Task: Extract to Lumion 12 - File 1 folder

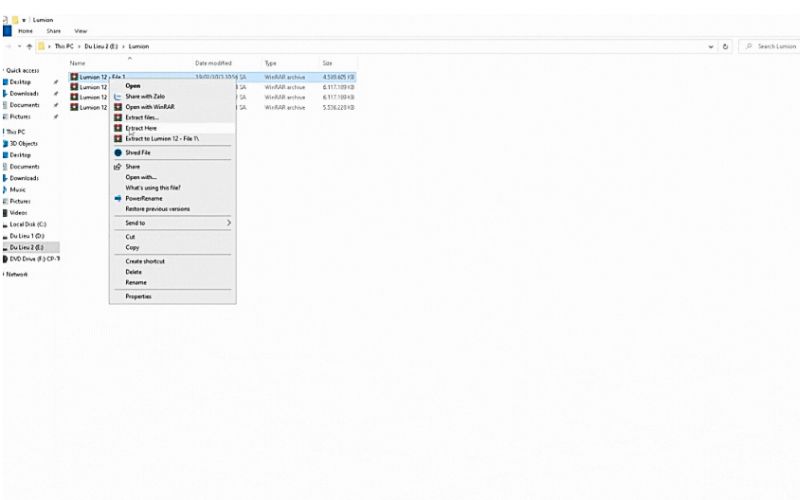Action: point(162,139)
